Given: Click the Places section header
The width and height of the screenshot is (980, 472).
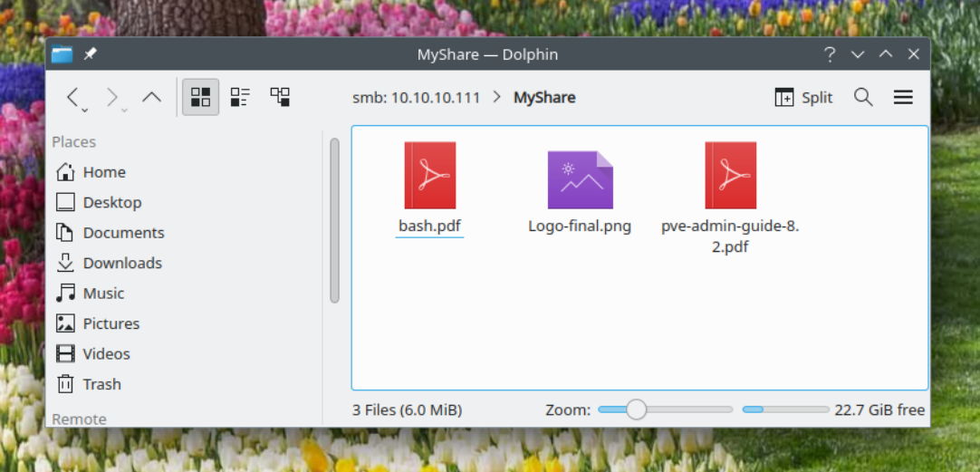Looking at the screenshot, I should pos(73,142).
